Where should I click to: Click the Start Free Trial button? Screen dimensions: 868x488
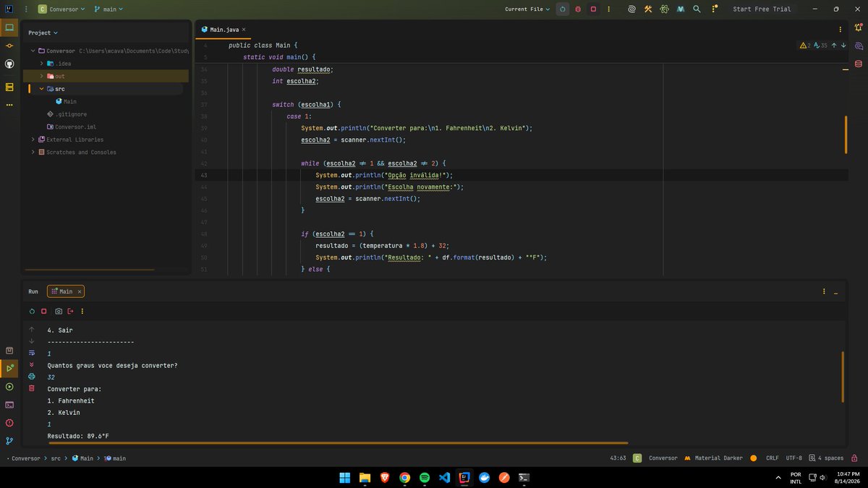[x=762, y=9]
